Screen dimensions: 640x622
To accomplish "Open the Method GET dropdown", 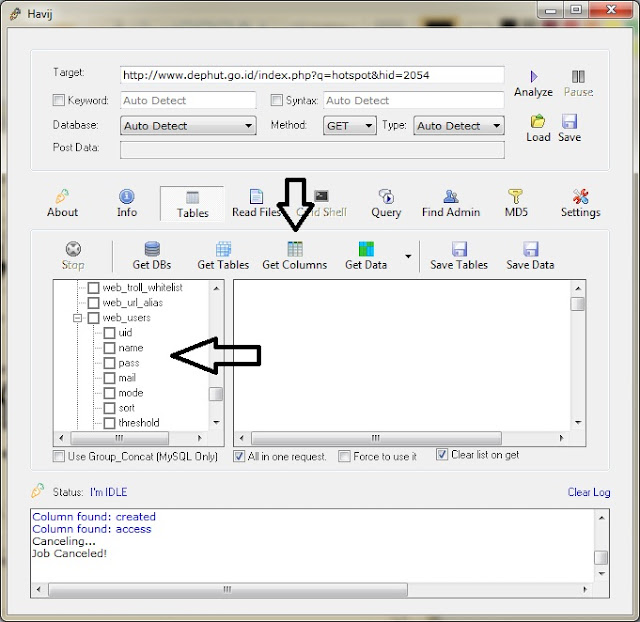I will 350,126.
